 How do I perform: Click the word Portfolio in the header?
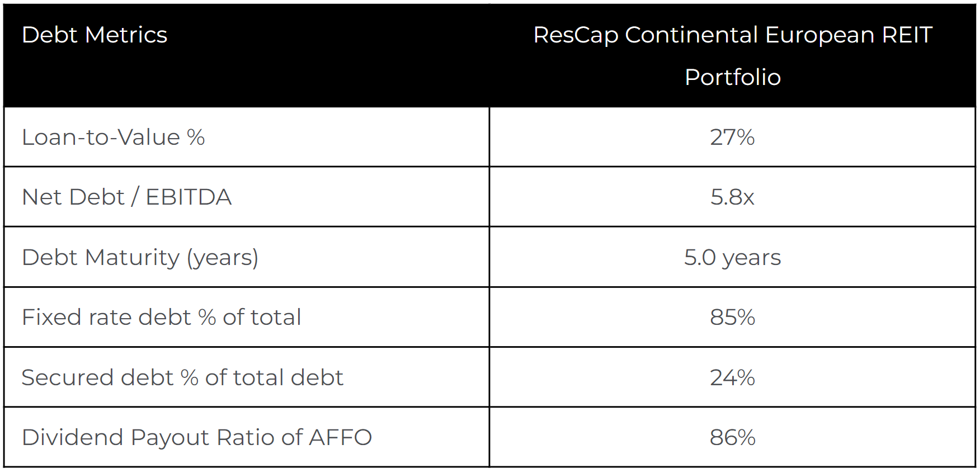pos(733,77)
